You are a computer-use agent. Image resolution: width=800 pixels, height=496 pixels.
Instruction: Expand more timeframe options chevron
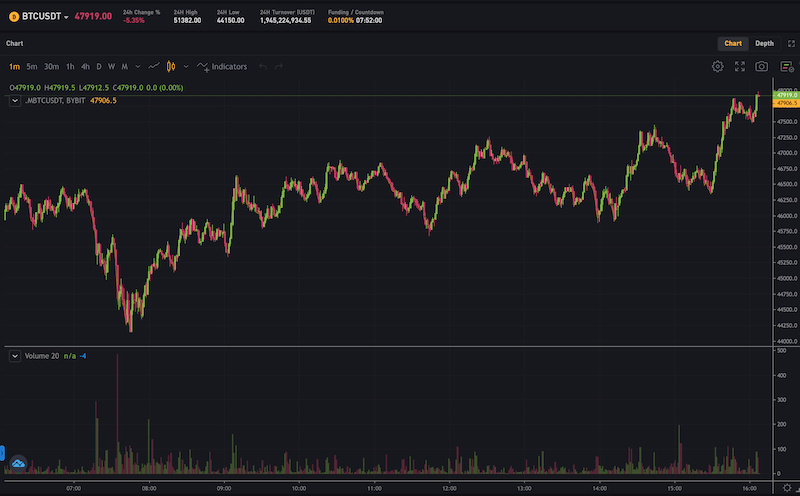coord(138,66)
